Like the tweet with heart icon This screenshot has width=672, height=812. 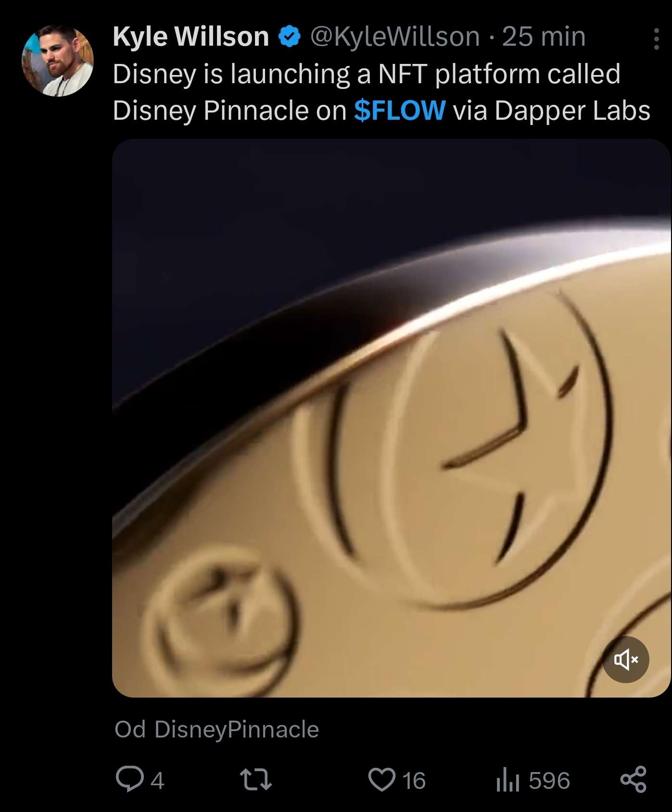click(381, 779)
